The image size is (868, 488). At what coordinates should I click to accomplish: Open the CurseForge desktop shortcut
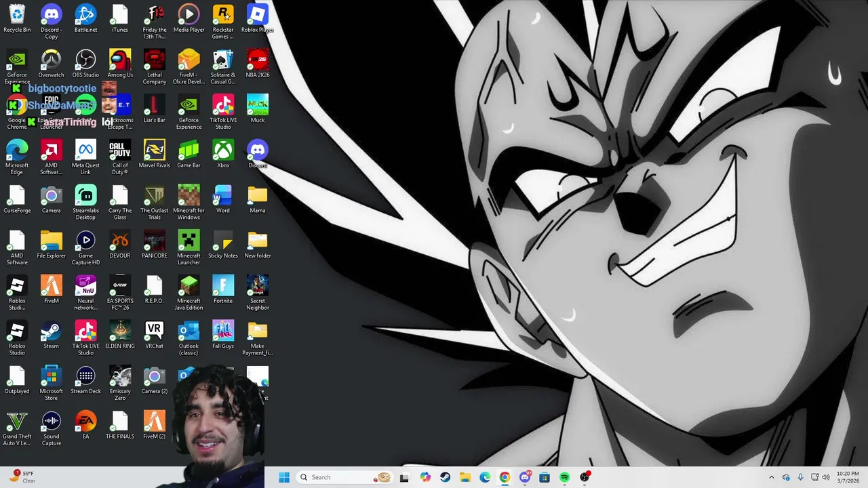point(17,199)
